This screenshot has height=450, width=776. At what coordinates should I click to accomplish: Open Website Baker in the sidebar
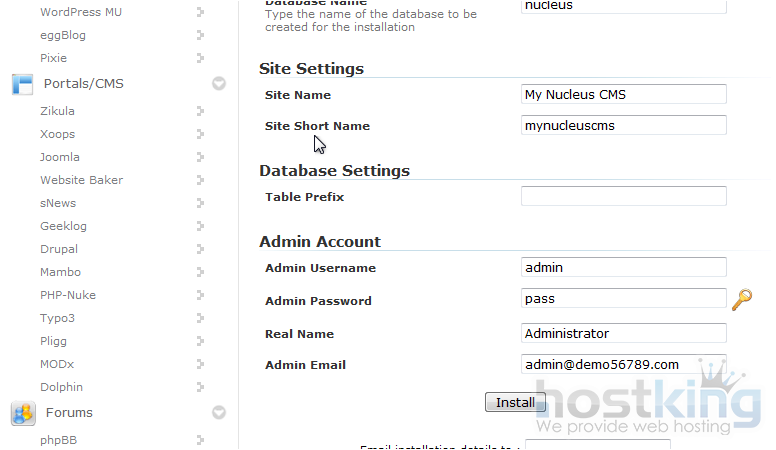[81, 180]
